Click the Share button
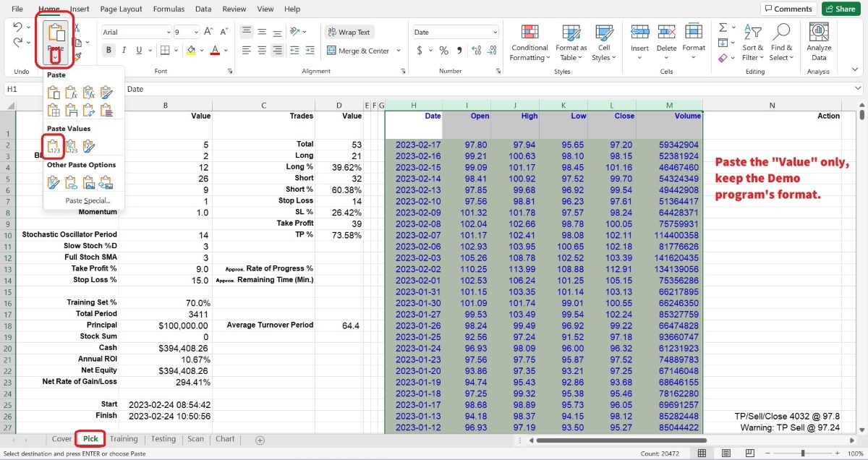This screenshot has width=868, height=460. [x=840, y=9]
